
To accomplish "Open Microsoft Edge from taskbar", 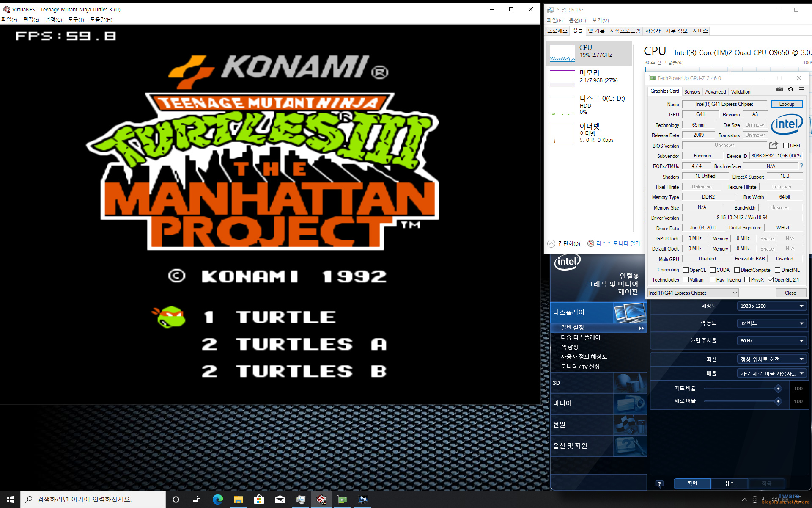I will tap(217, 500).
